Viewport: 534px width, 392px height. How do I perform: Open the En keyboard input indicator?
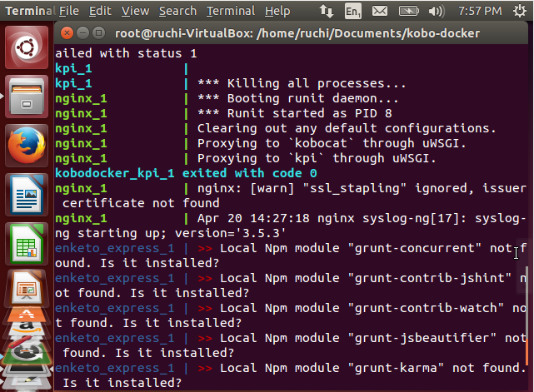(x=353, y=11)
